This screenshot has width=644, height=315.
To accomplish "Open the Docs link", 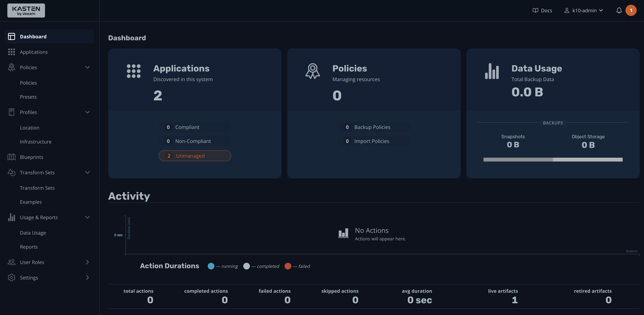I will coord(542,10).
